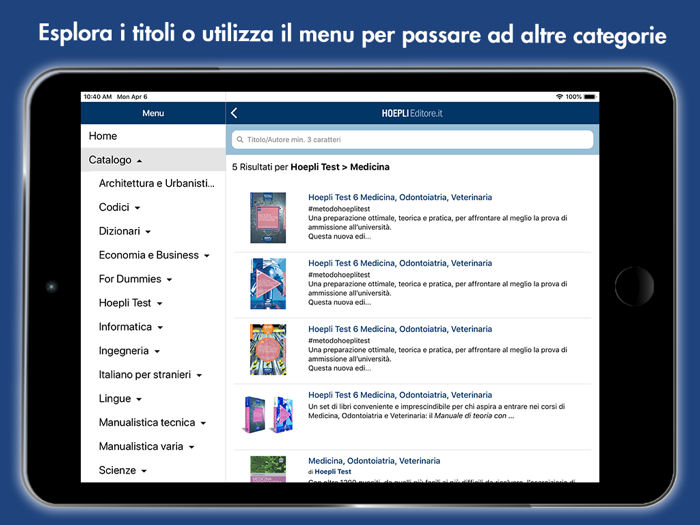Expand the For Dummies category
This screenshot has height=525, width=700.
pyautogui.click(x=135, y=279)
